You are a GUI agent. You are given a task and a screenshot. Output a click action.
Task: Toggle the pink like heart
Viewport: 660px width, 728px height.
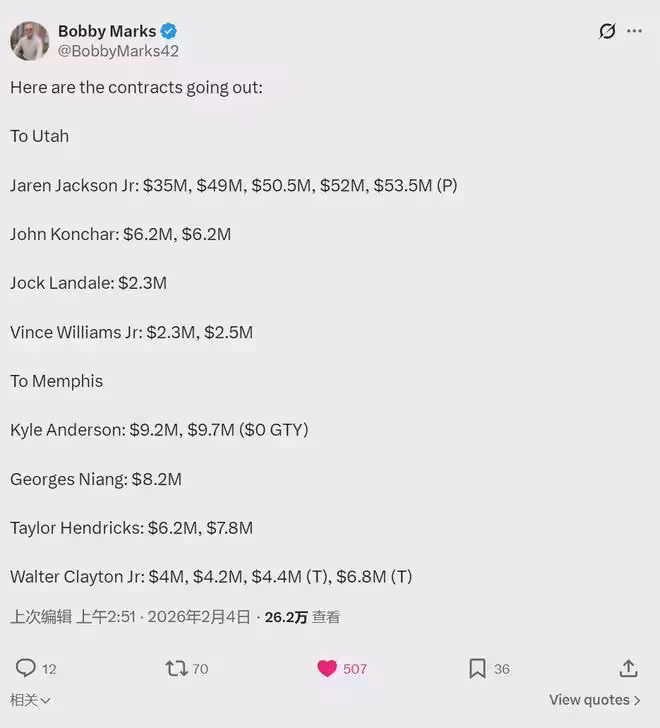pos(327,668)
